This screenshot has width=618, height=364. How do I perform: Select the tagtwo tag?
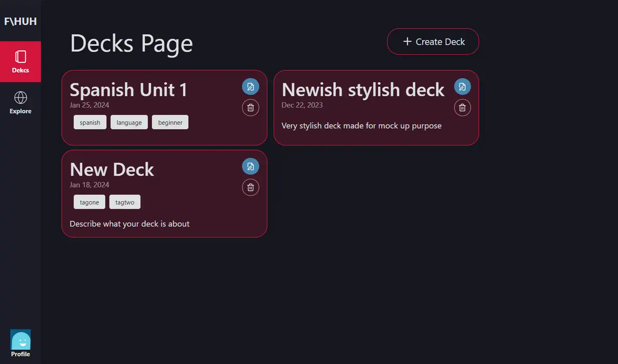coord(125,202)
